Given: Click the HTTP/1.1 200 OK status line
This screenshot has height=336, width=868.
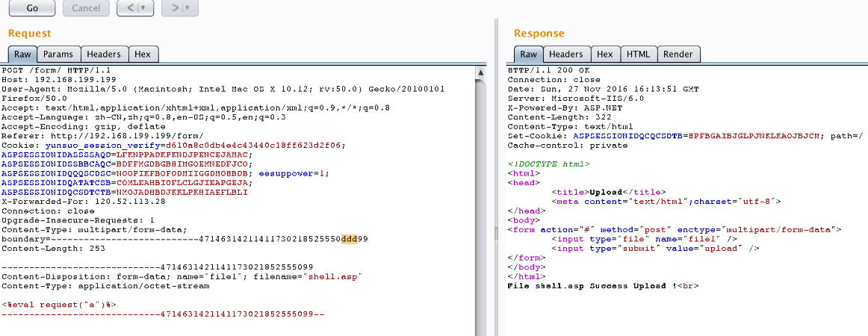Looking at the screenshot, I should click(548, 71).
